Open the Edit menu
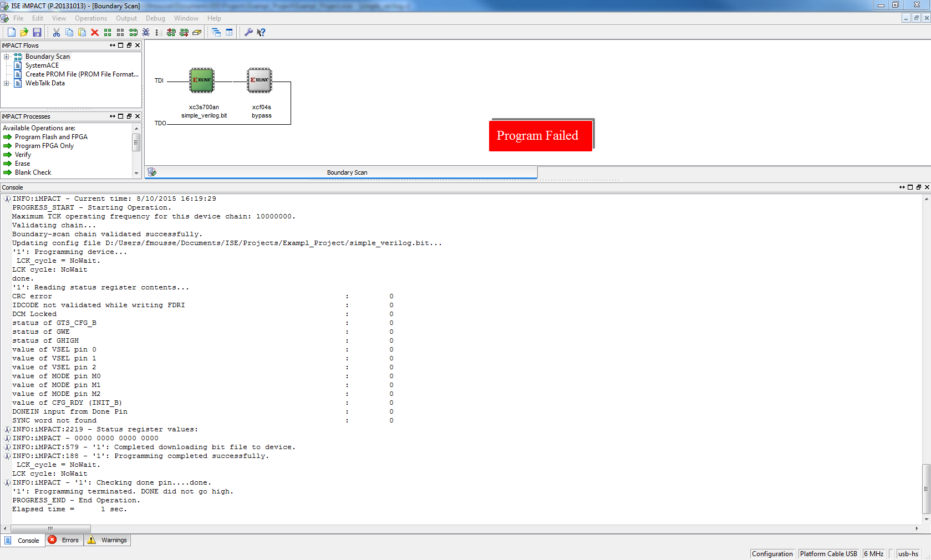This screenshot has height=560, width=931. [x=38, y=18]
